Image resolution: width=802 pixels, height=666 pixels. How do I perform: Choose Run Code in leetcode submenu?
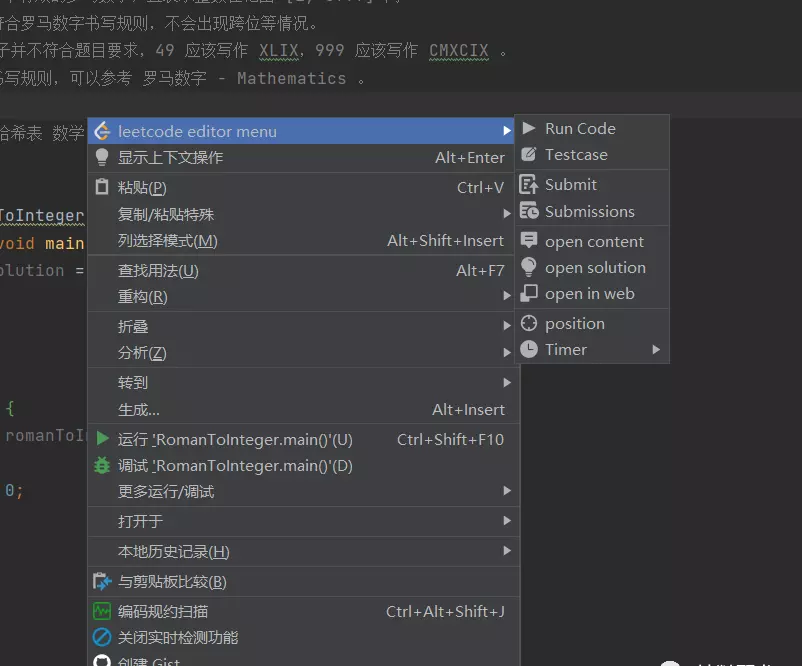click(x=592, y=128)
